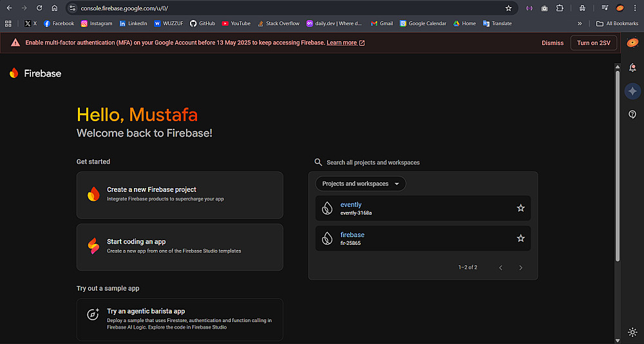The width and height of the screenshot is (644, 344).
Task: Open the browser home page
Action: (x=55, y=8)
